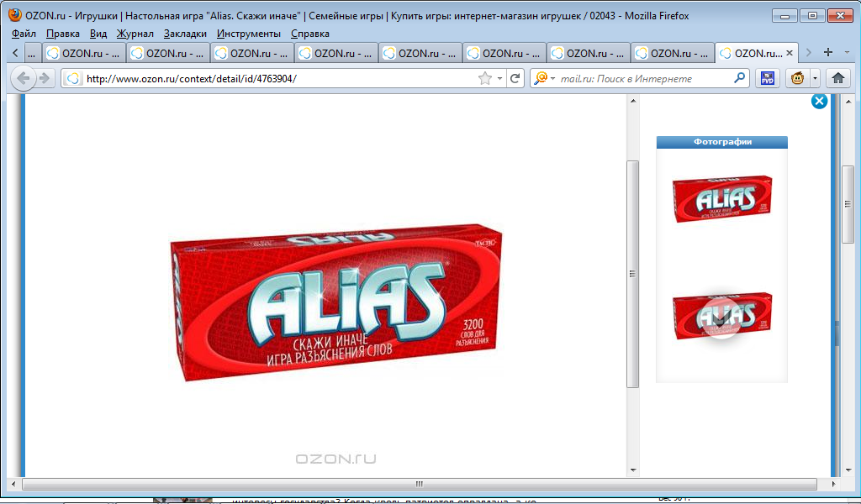Open the Закладки menu
The width and height of the screenshot is (861, 504).
(185, 34)
